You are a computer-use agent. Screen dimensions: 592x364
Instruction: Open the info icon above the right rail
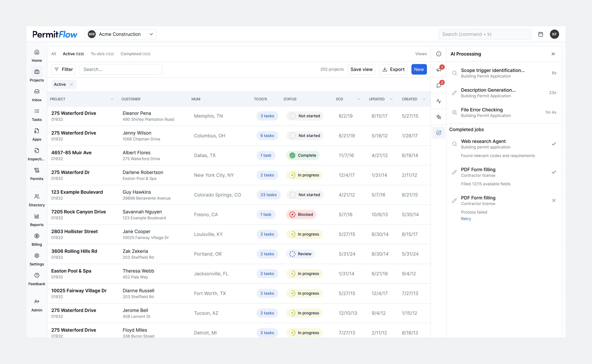439,54
